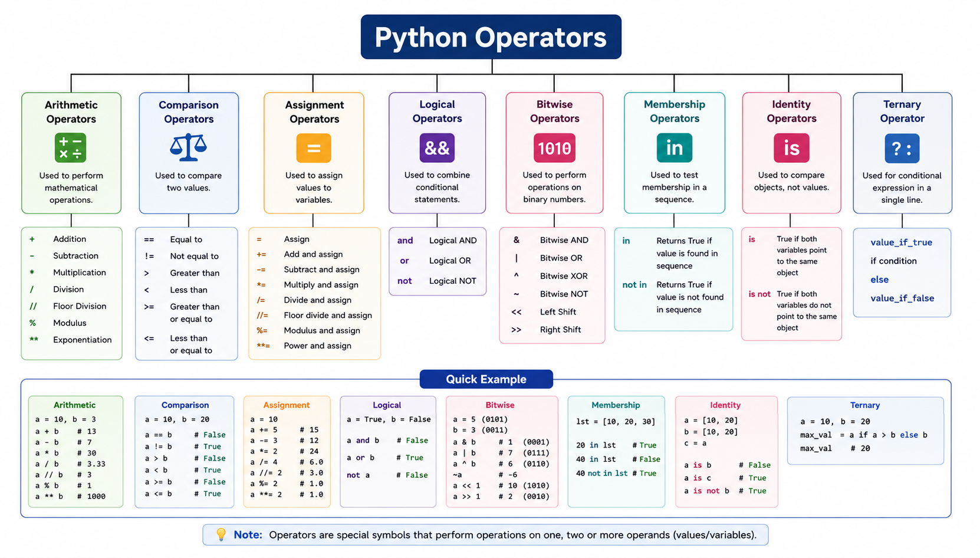980x558 pixels.
Task: Click the 'Less than' comparison row
Action: click(x=176, y=290)
